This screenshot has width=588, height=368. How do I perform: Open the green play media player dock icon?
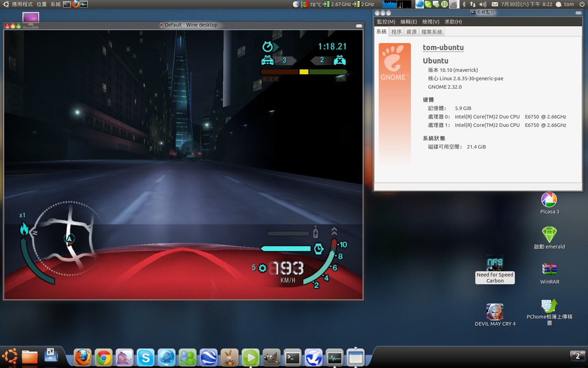[x=251, y=358]
